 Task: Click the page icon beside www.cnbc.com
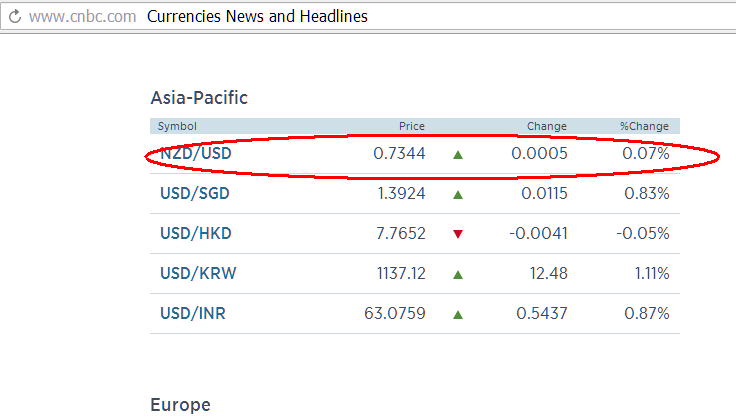(12, 17)
